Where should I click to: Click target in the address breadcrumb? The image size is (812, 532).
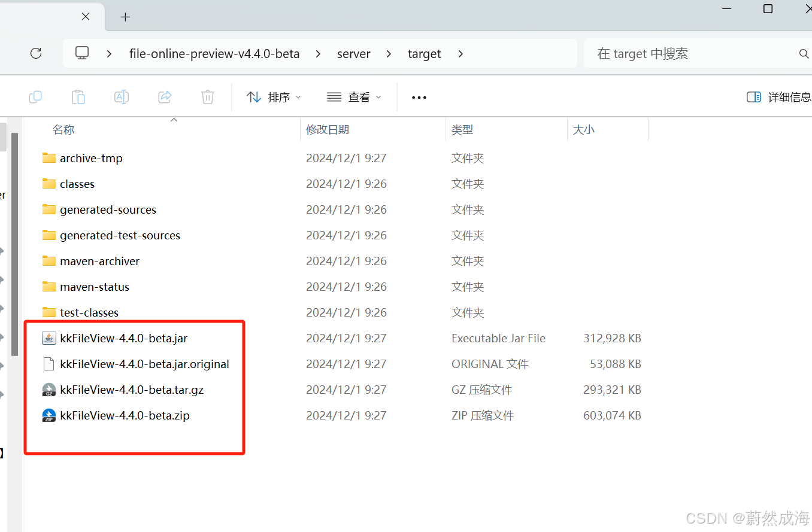click(x=425, y=54)
